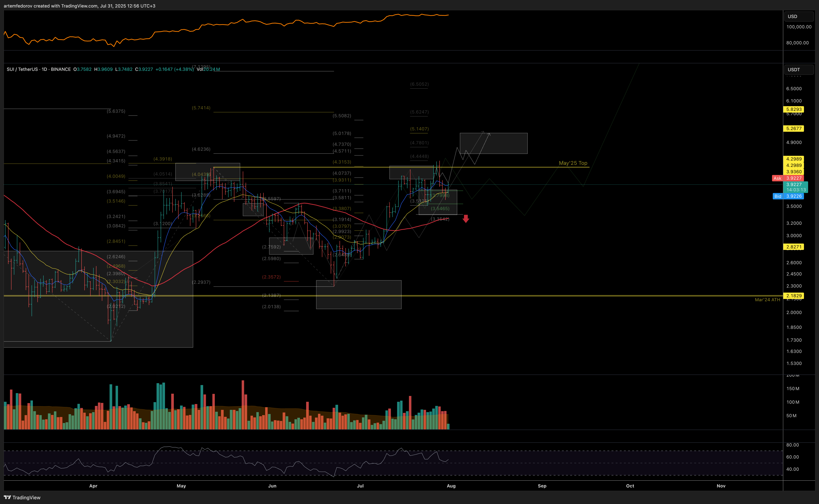Click the Bid 3.9226 price label
The height and width of the screenshot is (504, 819).
pyautogui.click(x=788, y=196)
